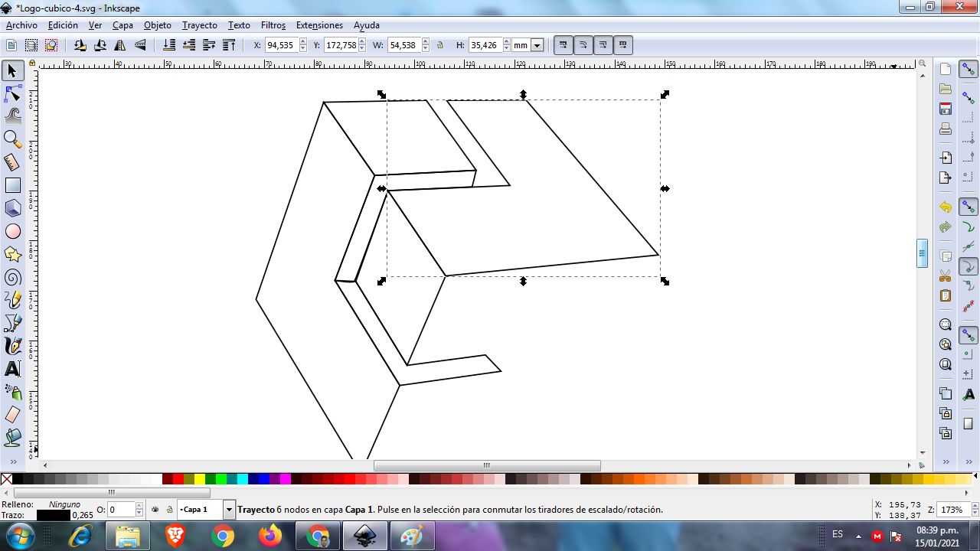Open the Filtros menu
This screenshot has height=551, width=980.
[273, 25]
